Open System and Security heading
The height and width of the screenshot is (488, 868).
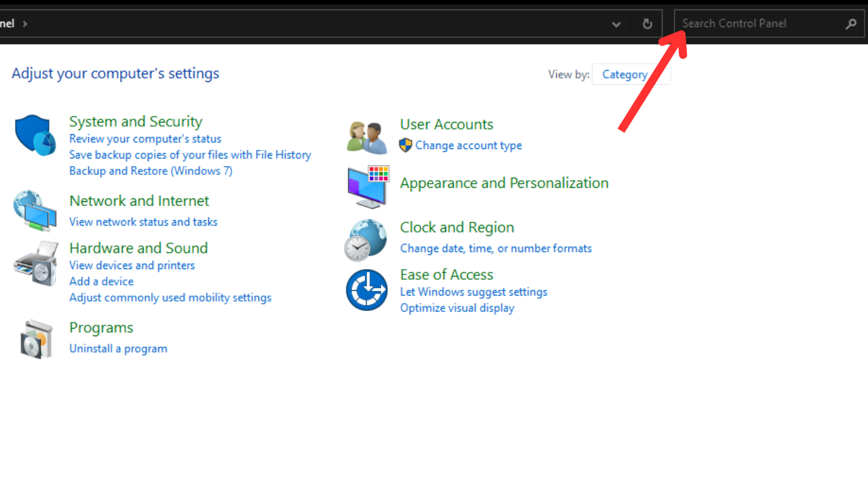136,121
